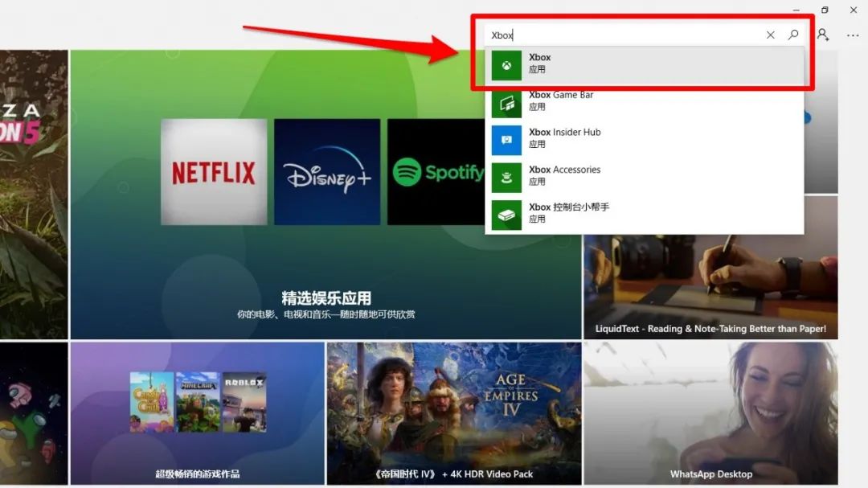Open the three-dots more menu

pos(853,35)
